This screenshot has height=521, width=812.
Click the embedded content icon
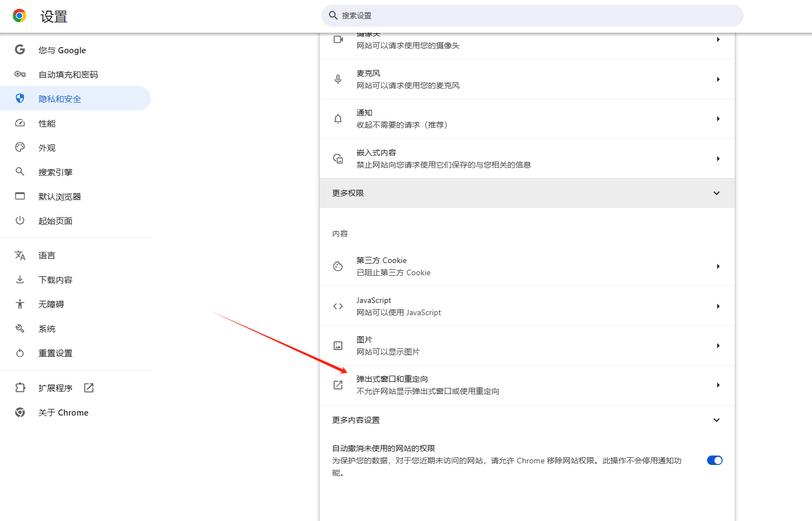(338, 159)
